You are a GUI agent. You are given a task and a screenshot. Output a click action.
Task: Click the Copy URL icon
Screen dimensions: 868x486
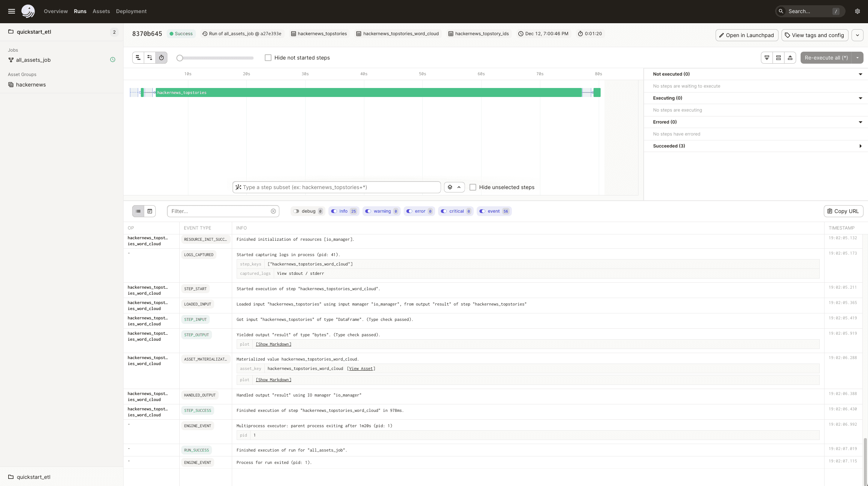tap(830, 211)
